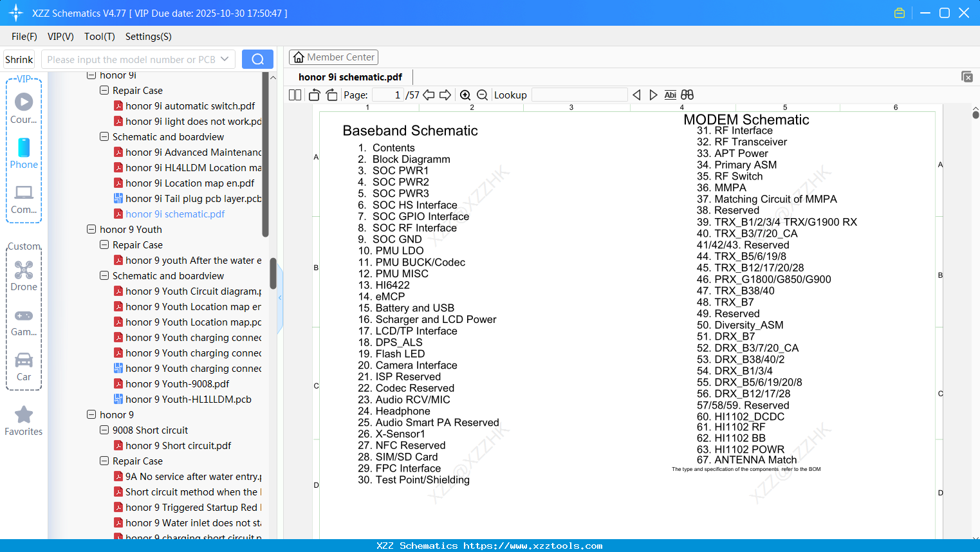The width and height of the screenshot is (980, 552).
Task: Open honor 9 Youth-HL1LLDM.pcb boardview
Action: pyautogui.click(x=182, y=400)
